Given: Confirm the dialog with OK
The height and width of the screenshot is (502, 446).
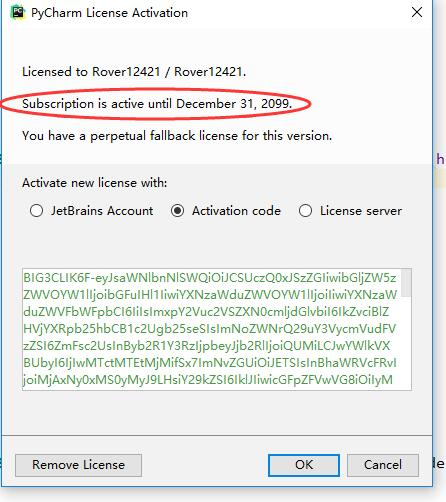Looking at the screenshot, I should click(x=304, y=465).
